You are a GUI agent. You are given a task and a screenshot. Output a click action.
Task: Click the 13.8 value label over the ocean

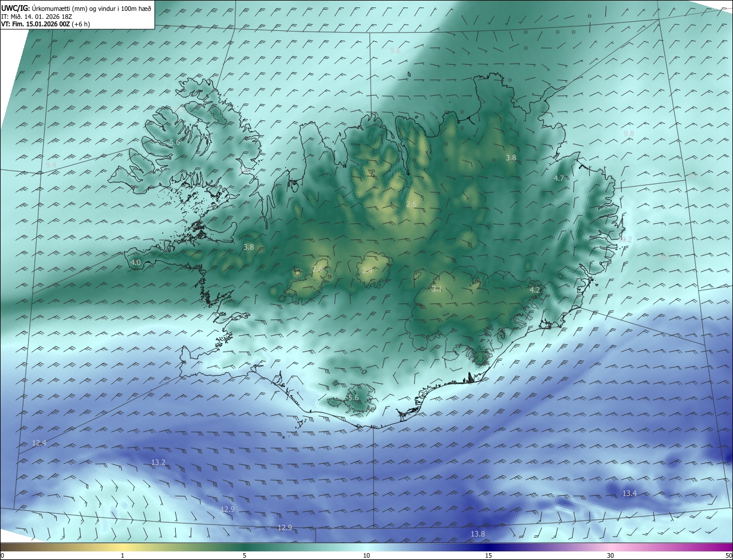478,534
